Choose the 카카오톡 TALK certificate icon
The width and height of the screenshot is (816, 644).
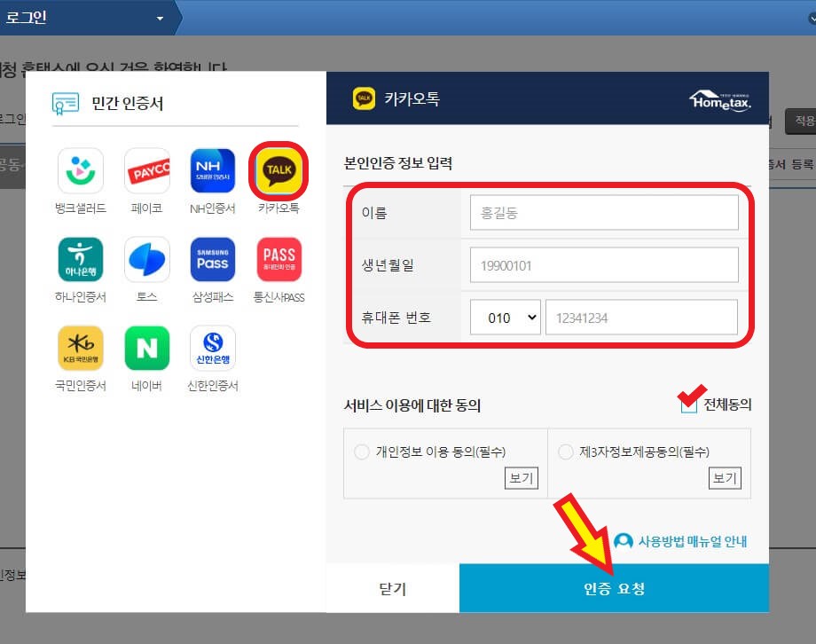click(279, 170)
